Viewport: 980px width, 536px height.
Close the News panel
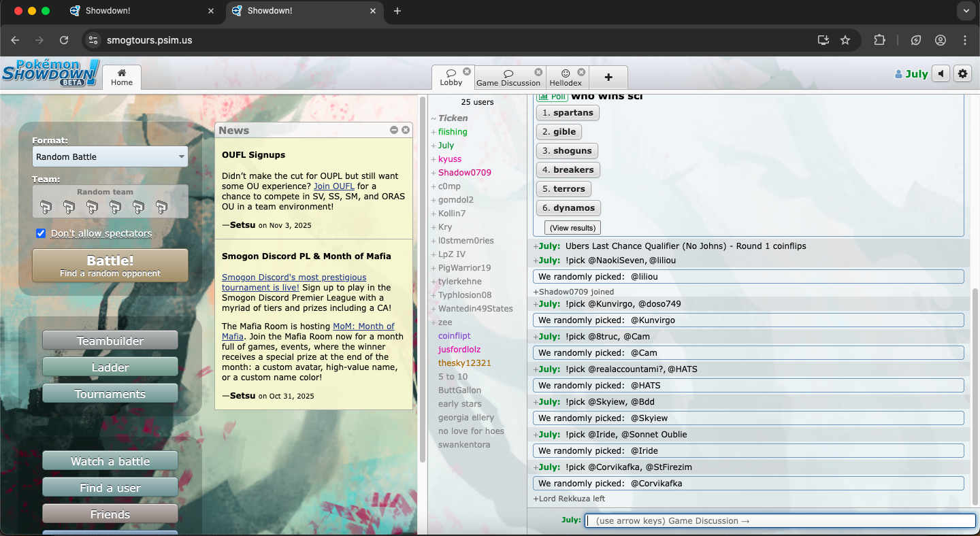point(406,130)
